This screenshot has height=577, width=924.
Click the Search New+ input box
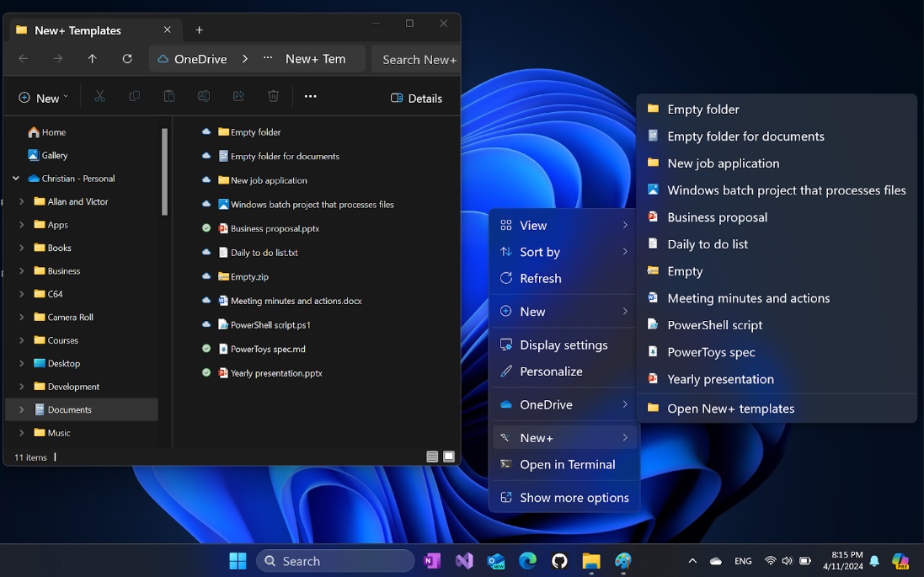click(x=417, y=58)
